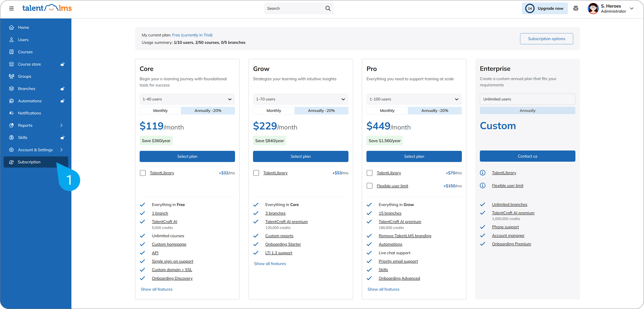Click the S. Heroes profile avatar
This screenshot has height=309, width=644.
point(593,8)
